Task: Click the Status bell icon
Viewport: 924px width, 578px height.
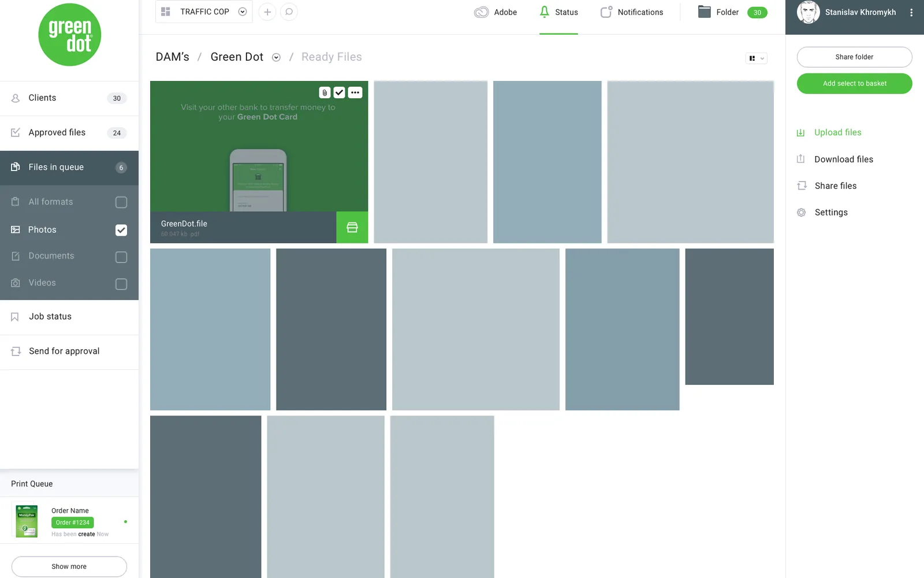Action: [545, 12]
